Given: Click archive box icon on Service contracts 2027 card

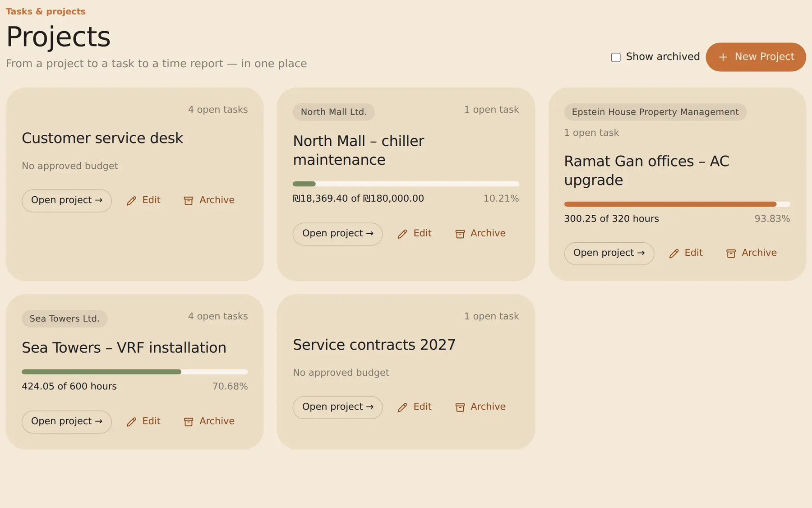Looking at the screenshot, I should click(x=460, y=407).
